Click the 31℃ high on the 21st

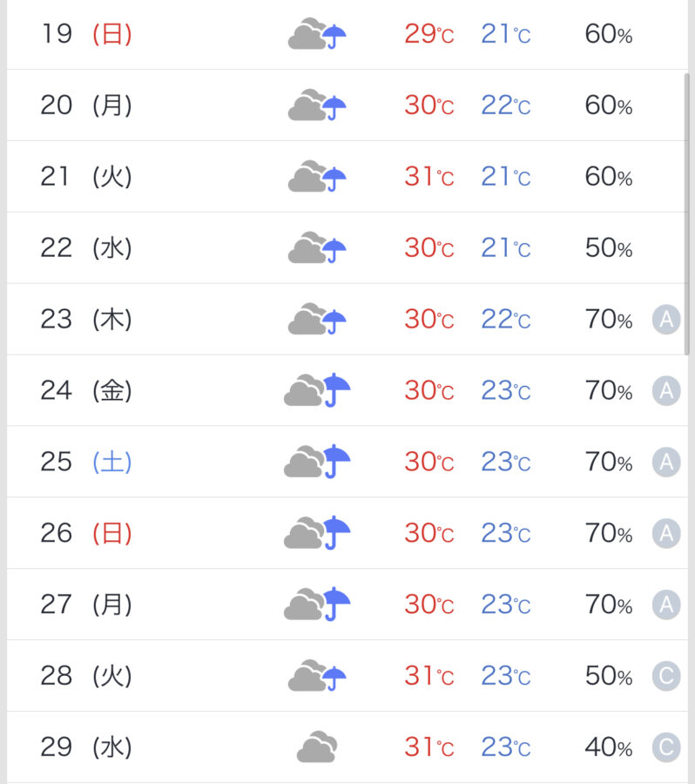[x=429, y=177]
